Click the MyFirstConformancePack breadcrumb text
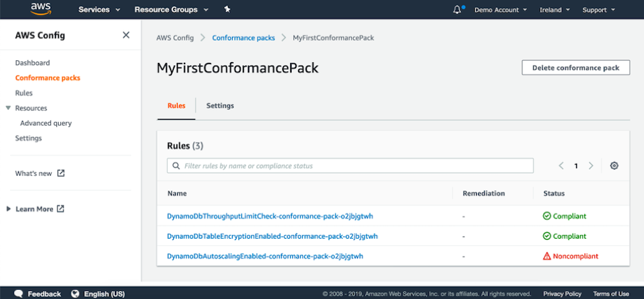The height and width of the screenshot is (299, 644). coord(333,38)
